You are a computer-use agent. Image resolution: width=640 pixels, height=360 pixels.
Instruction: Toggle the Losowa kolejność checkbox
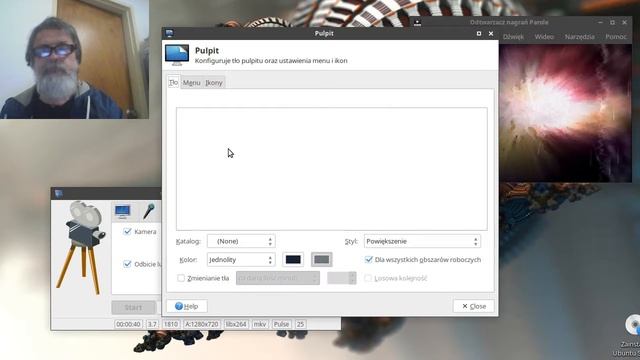pyautogui.click(x=368, y=278)
